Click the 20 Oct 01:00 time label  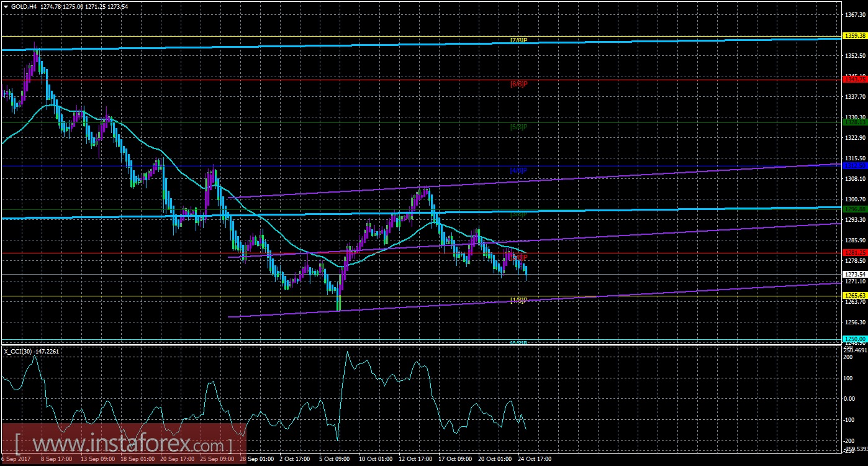(x=495, y=459)
